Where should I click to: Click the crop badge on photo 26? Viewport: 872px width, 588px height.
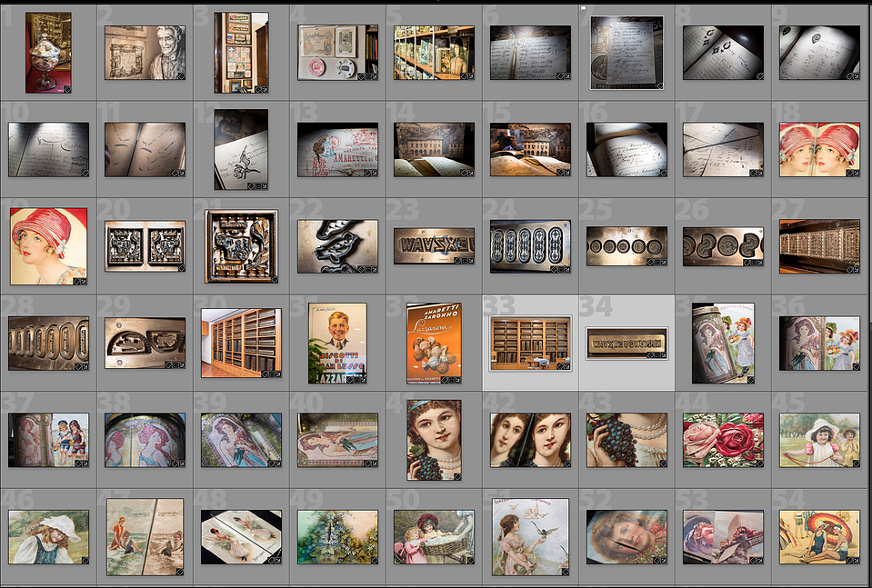[753, 262]
